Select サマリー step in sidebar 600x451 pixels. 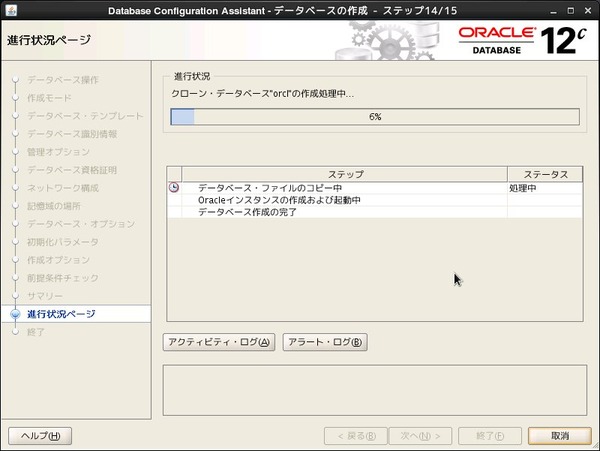[x=45, y=296]
